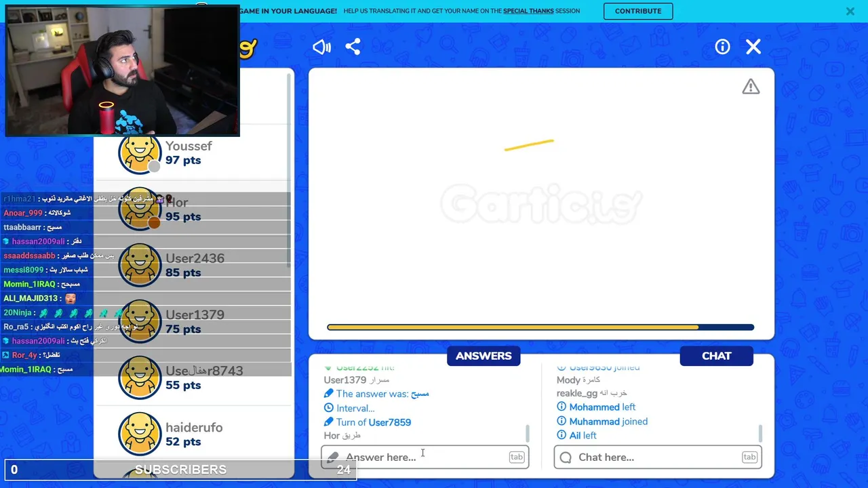The image size is (868, 488).
Task: Open the room info icon
Action: tap(722, 47)
